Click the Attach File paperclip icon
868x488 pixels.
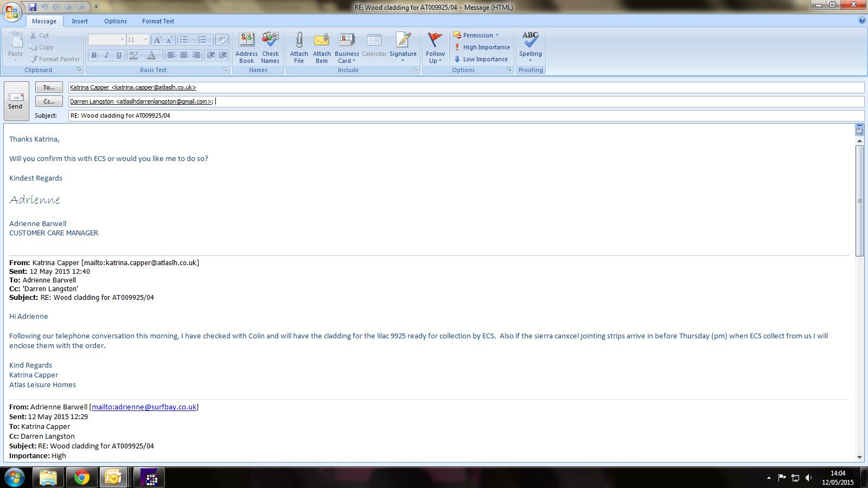tap(299, 41)
